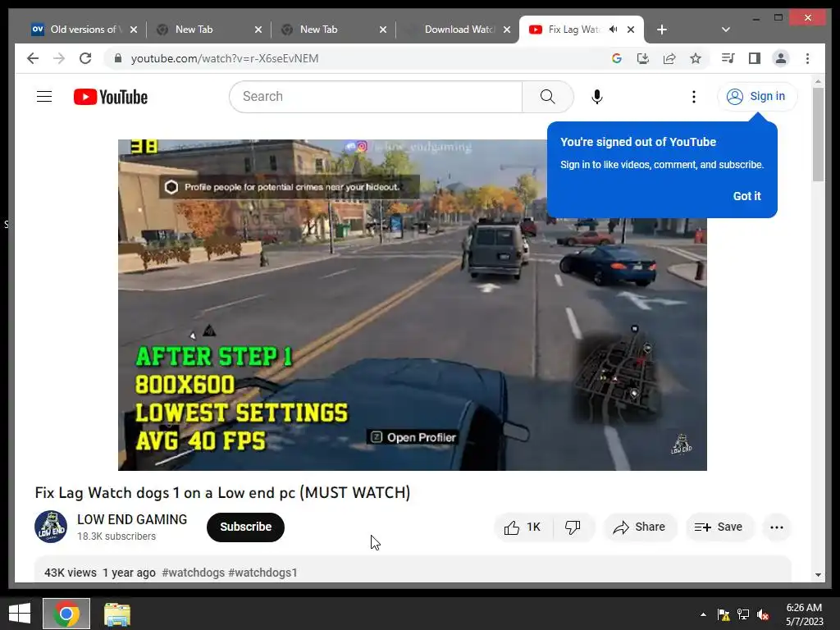This screenshot has height=630, width=840.
Task: Close the Old versions tab
Action: click(134, 30)
